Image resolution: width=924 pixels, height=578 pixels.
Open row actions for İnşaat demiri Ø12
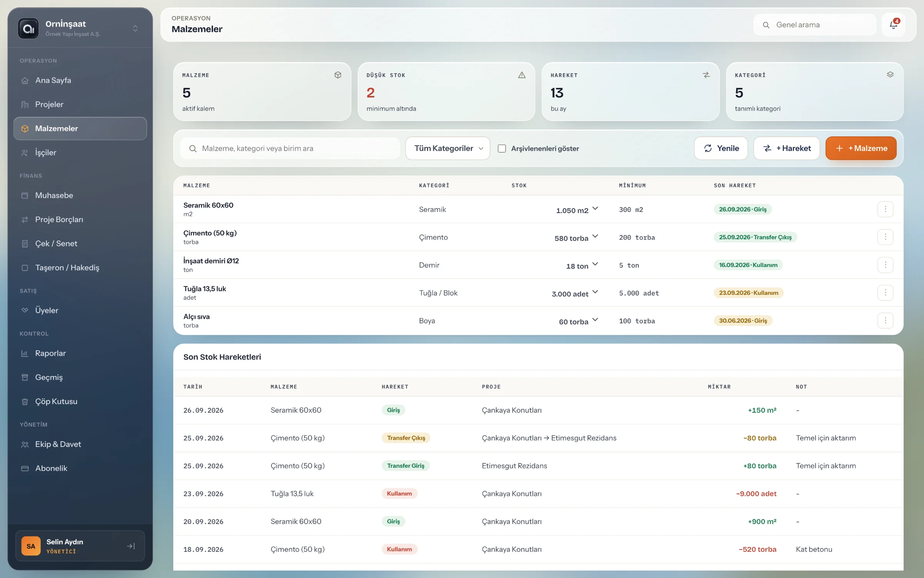885,265
